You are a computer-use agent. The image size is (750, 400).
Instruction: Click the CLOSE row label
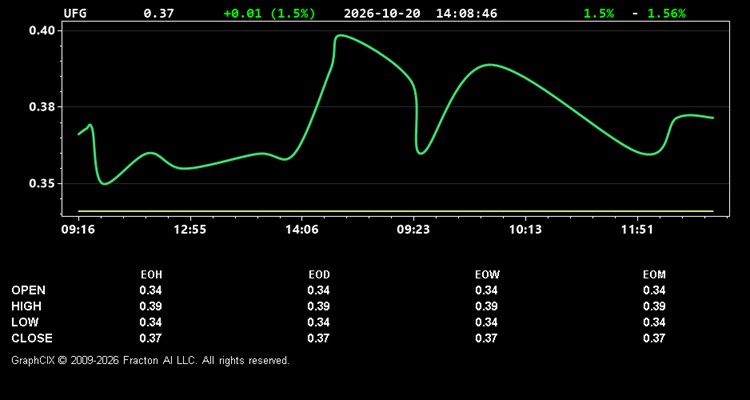click(32, 338)
